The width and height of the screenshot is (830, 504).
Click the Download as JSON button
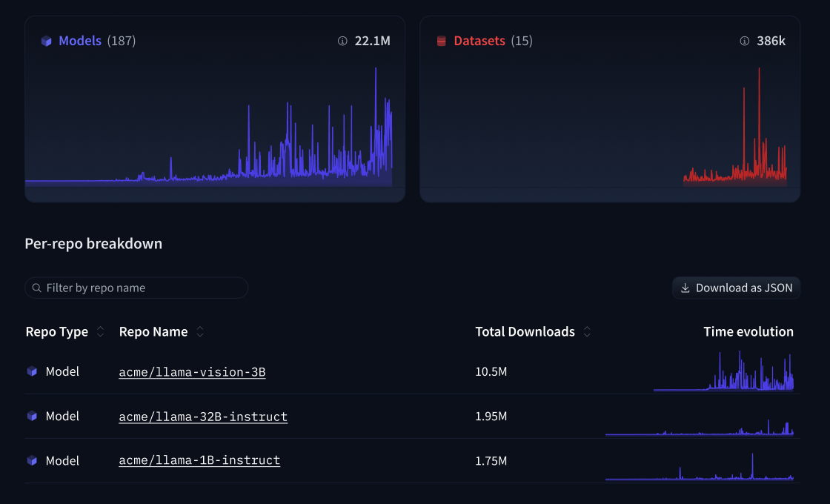pos(736,288)
